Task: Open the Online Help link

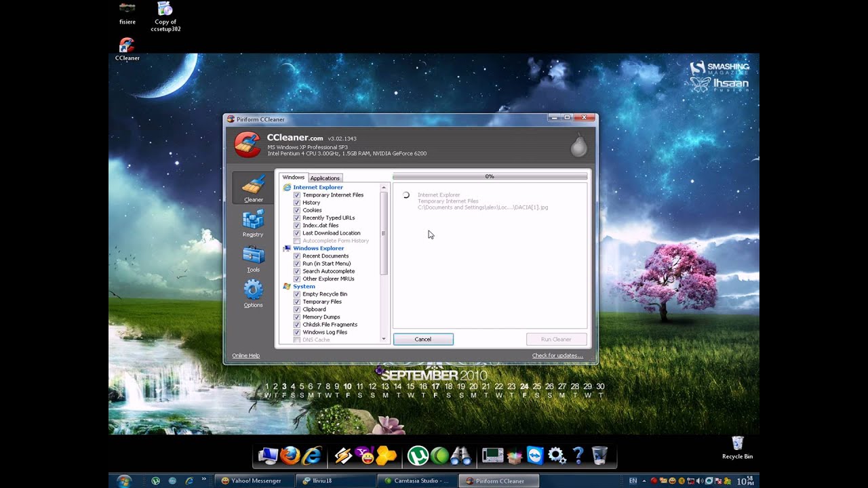Action: [245, 355]
